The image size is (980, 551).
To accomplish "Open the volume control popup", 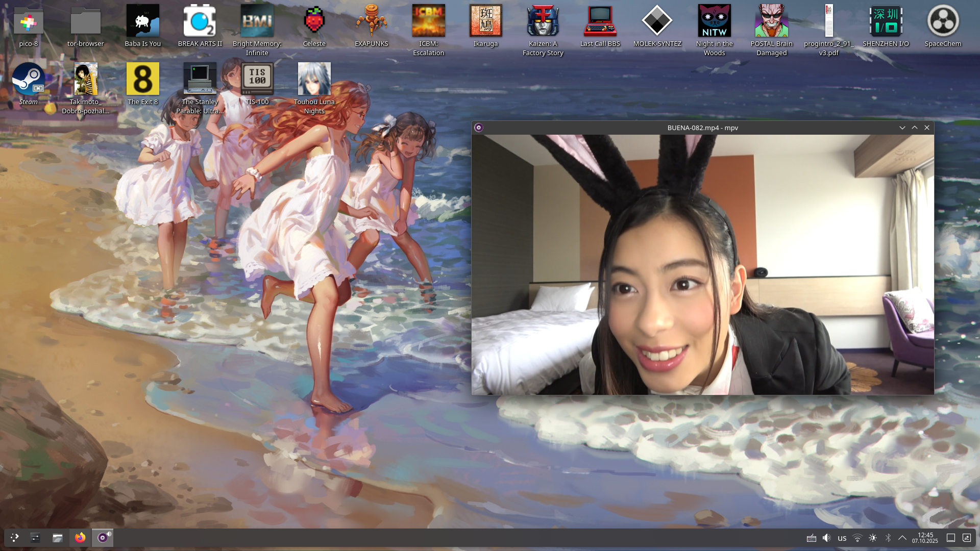I will (x=827, y=538).
